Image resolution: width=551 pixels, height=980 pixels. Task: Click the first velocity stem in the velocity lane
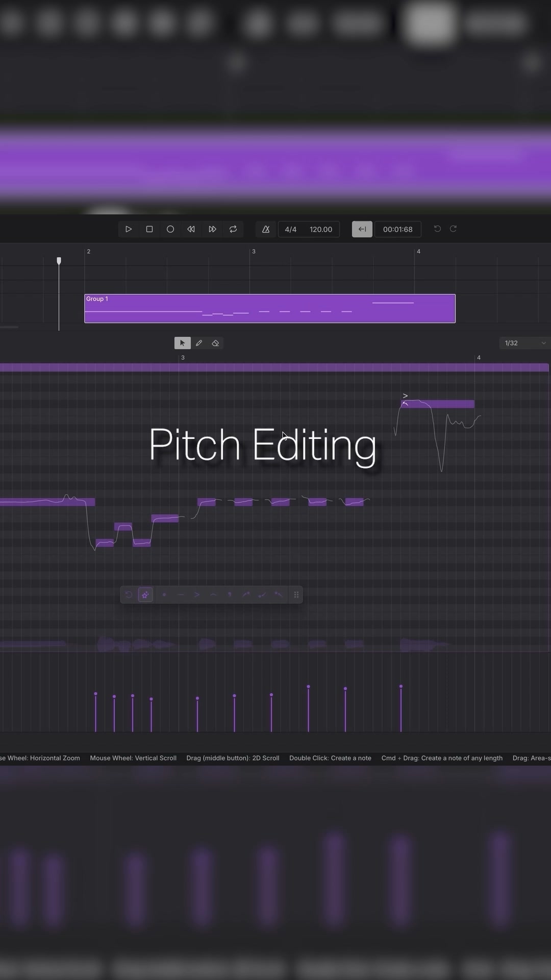click(95, 712)
